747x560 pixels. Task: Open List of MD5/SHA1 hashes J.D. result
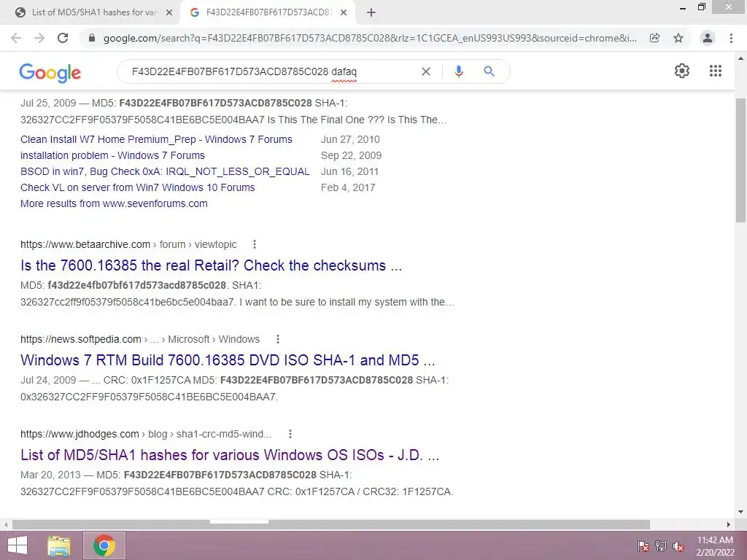click(x=230, y=455)
